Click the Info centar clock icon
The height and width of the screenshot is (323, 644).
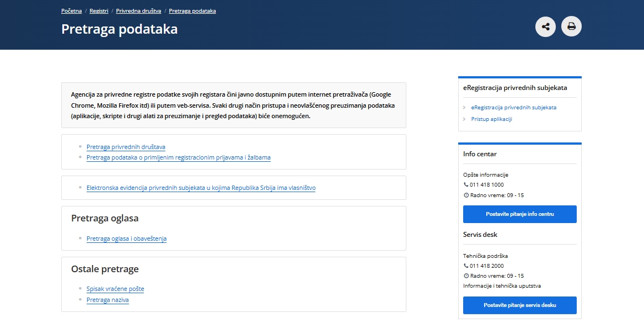click(x=466, y=195)
